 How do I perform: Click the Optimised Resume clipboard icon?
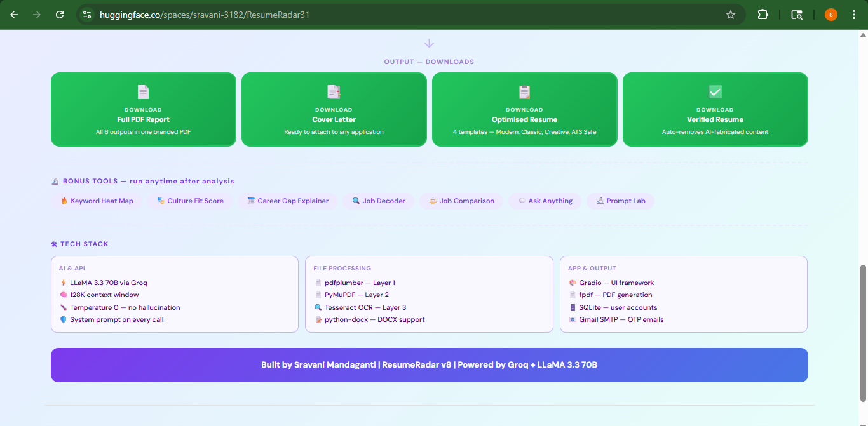click(x=524, y=92)
